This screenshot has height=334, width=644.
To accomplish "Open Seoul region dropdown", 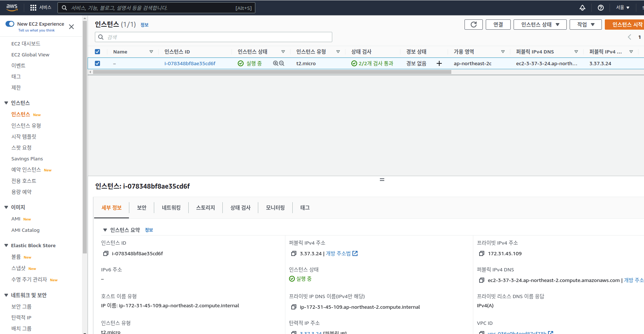I will 623,8.
